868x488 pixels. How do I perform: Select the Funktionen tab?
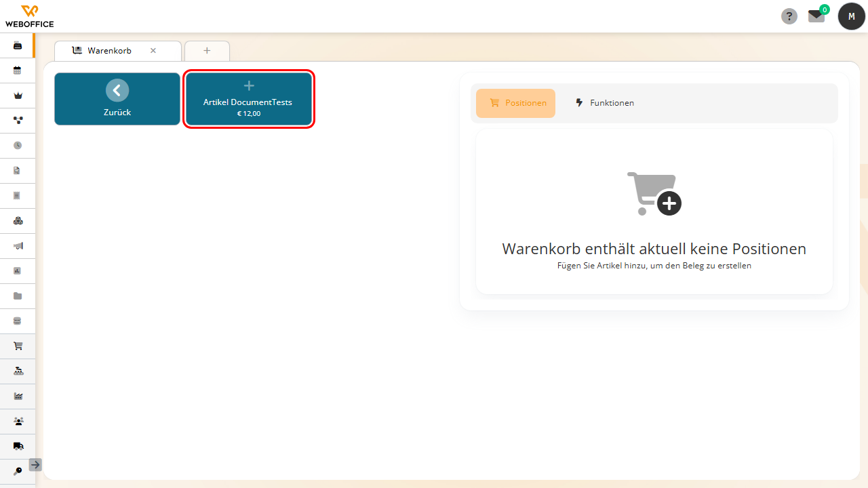pyautogui.click(x=604, y=103)
